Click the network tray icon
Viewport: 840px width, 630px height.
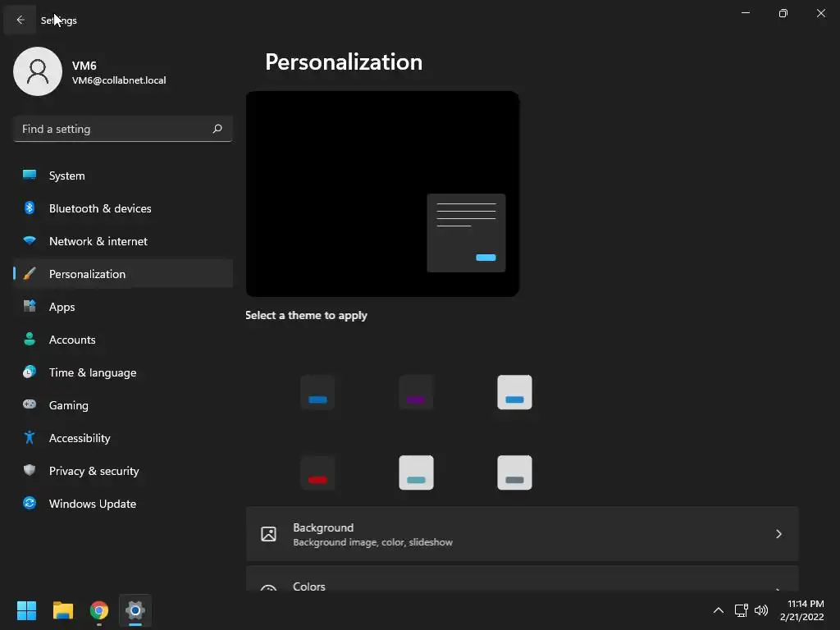coord(741,610)
